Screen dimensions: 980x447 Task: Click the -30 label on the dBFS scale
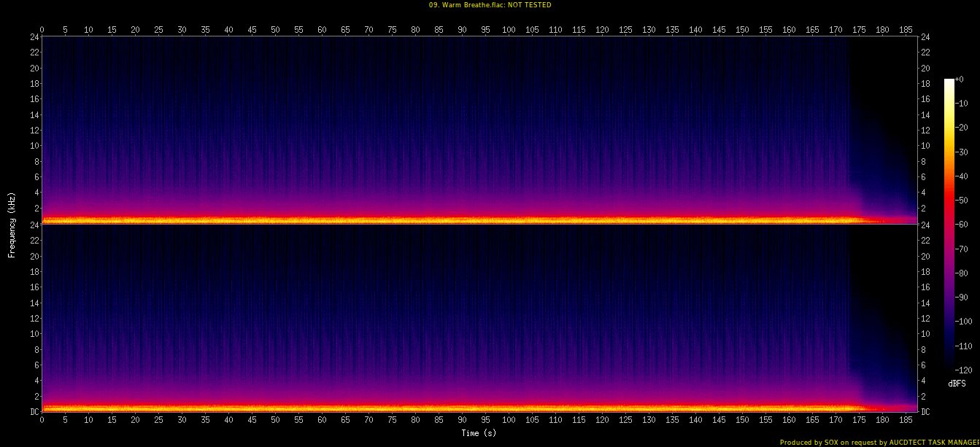point(965,152)
